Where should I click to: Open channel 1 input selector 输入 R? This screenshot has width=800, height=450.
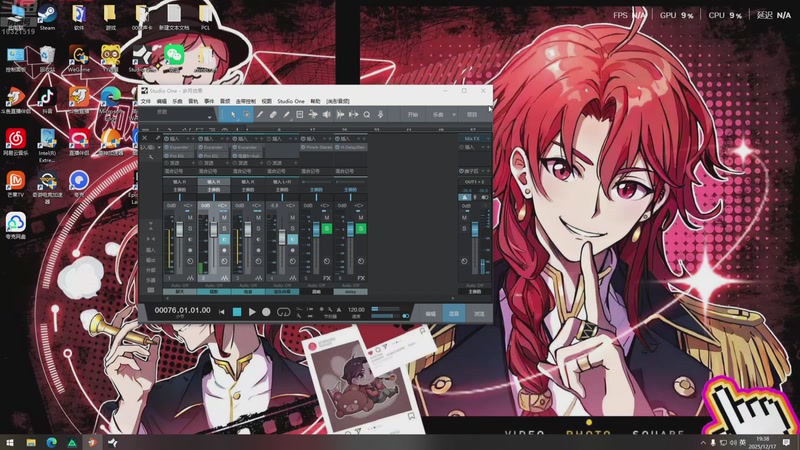point(180,182)
